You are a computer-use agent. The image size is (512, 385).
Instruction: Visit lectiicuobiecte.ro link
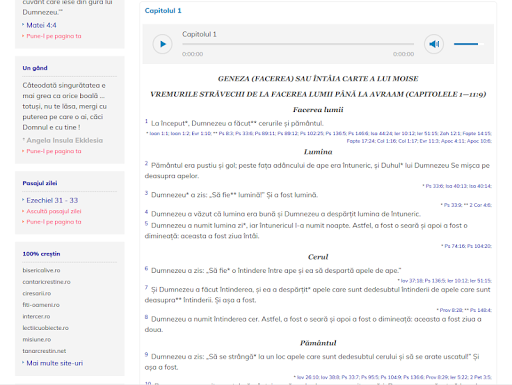pyautogui.click(x=46, y=328)
